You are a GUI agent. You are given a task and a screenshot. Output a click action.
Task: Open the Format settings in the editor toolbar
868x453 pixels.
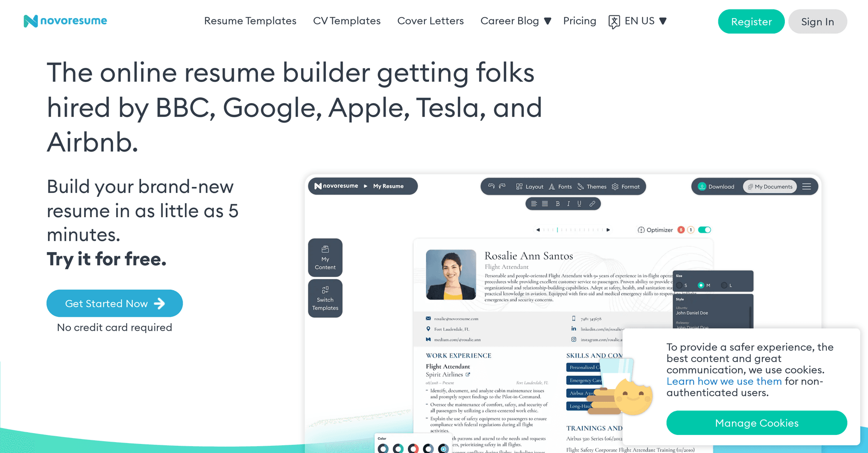(x=626, y=186)
